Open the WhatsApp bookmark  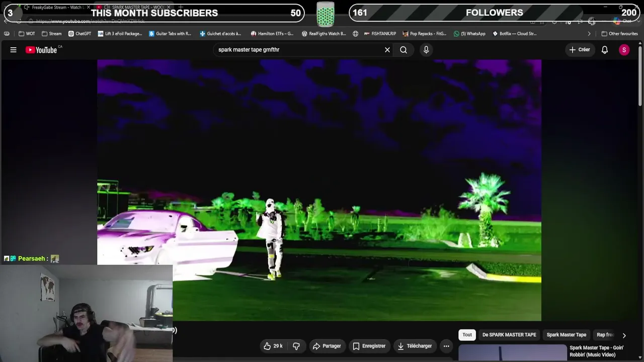(x=469, y=34)
